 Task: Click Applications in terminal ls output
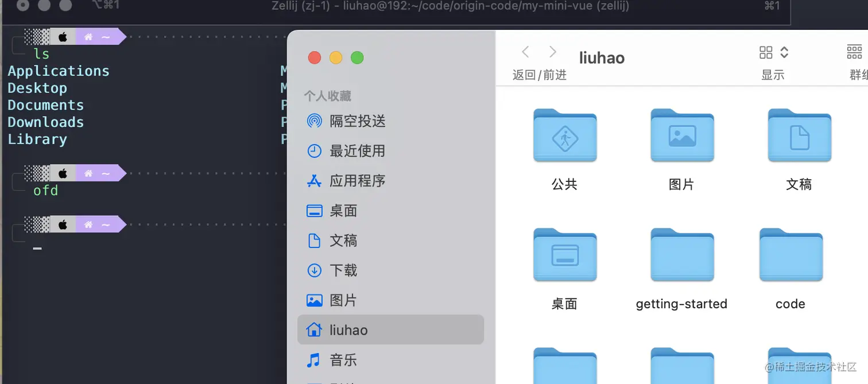click(59, 71)
